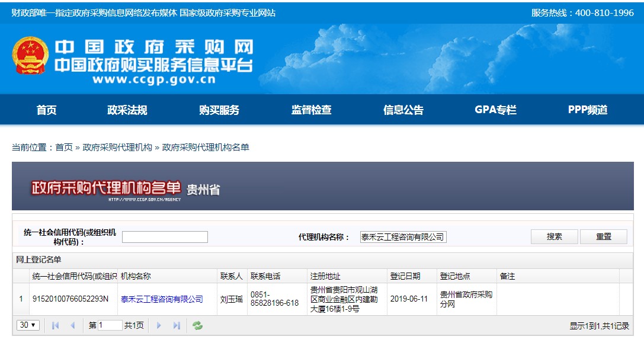Refresh the table with green icon
Viewport: 644px width, 346px height.
[x=197, y=325]
